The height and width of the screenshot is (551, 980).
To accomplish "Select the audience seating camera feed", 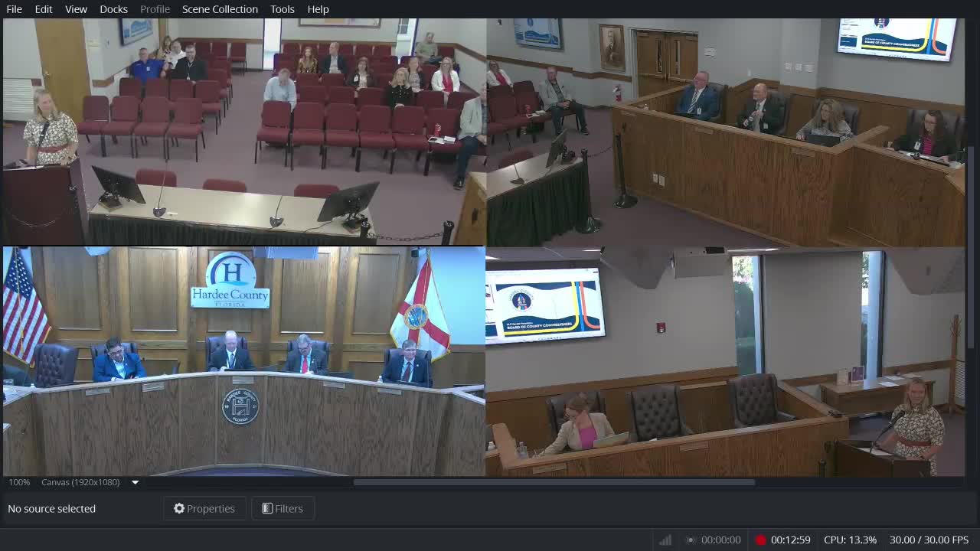I will click(243, 132).
